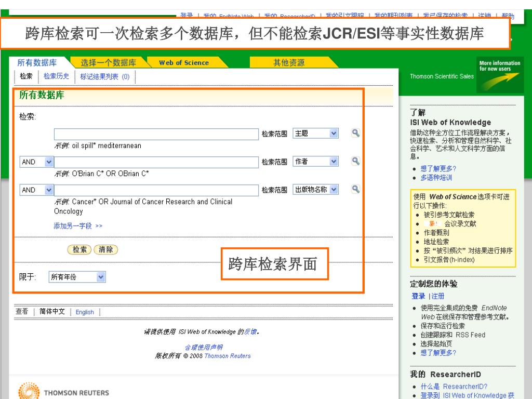The height and width of the screenshot is (399, 532).
Task: Click the 引文报告(h-index) list item
Action: [x=449, y=260]
